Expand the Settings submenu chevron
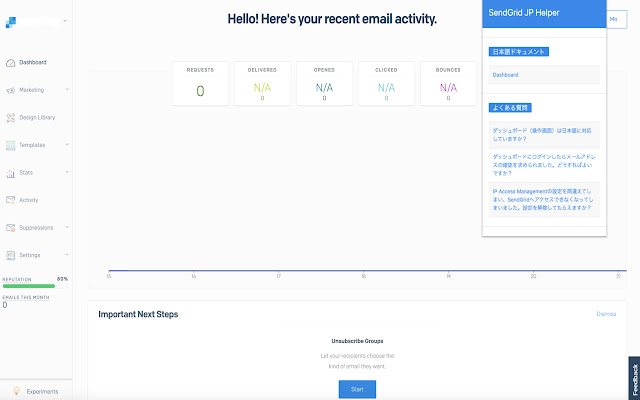640x400 pixels. coord(67,255)
